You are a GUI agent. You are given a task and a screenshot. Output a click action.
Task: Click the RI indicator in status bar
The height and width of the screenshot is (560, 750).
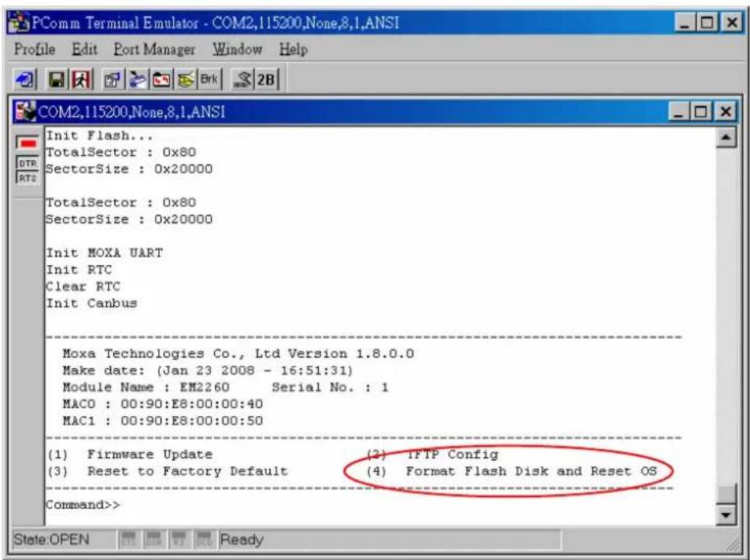click(x=179, y=539)
